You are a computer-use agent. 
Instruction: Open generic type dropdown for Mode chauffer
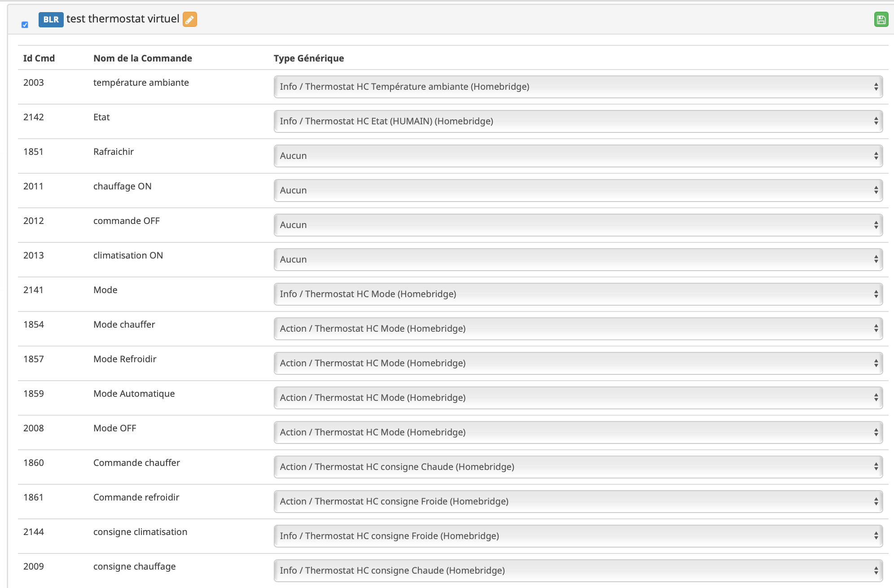pyautogui.click(x=578, y=329)
